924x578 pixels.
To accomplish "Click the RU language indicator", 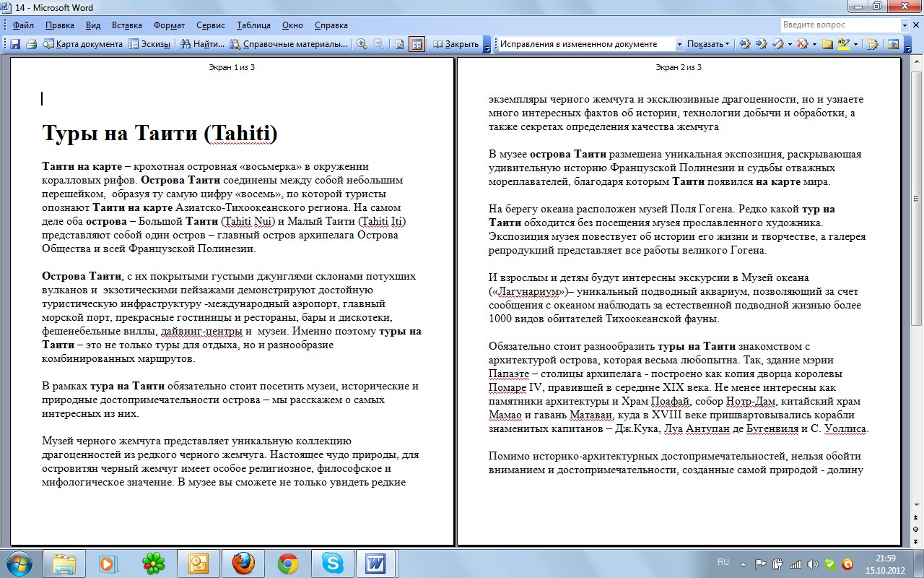I will coord(723,561).
